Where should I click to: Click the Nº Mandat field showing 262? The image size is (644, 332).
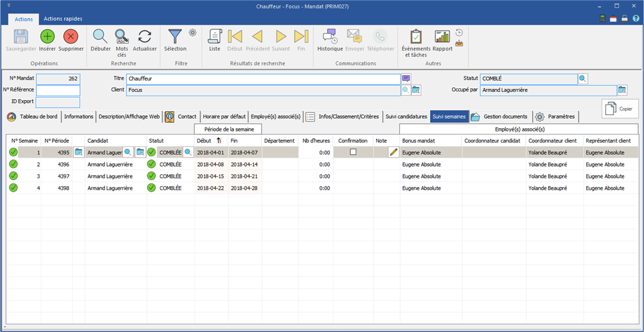pyautogui.click(x=58, y=79)
